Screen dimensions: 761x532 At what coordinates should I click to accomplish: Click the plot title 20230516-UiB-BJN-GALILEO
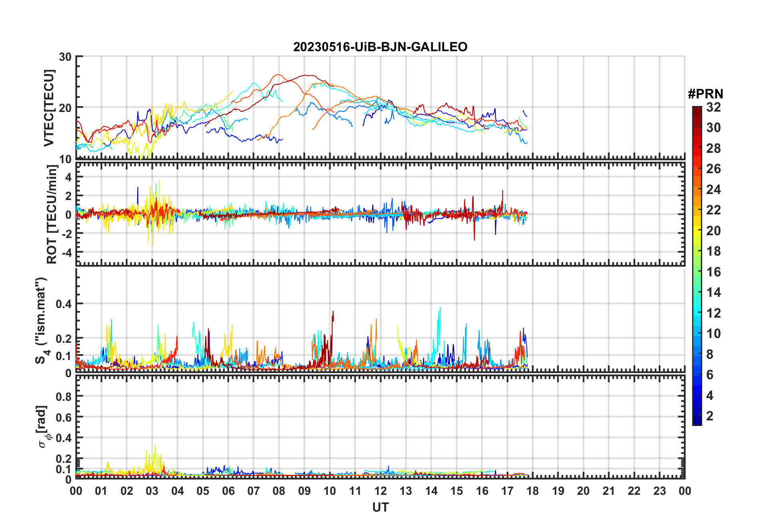point(380,47)
